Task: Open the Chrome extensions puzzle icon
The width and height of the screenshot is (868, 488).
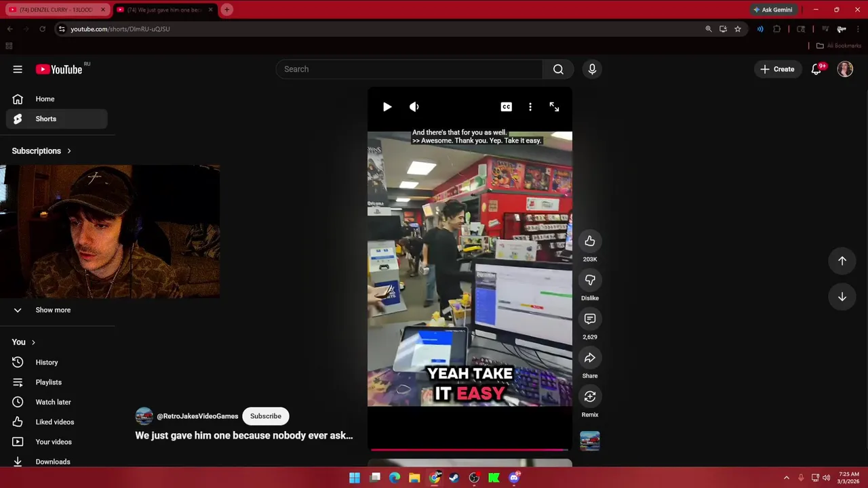Action: pyautogui.click(x=777, y=29)
